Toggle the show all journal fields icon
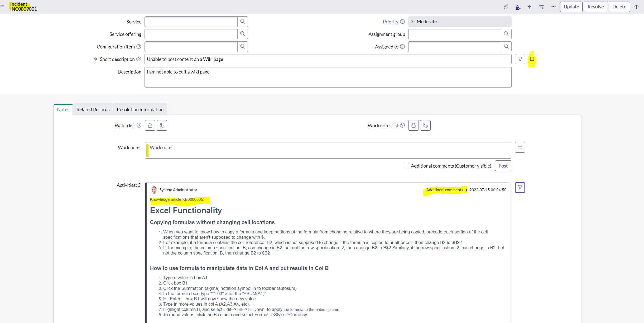 [x=520, y=147]
